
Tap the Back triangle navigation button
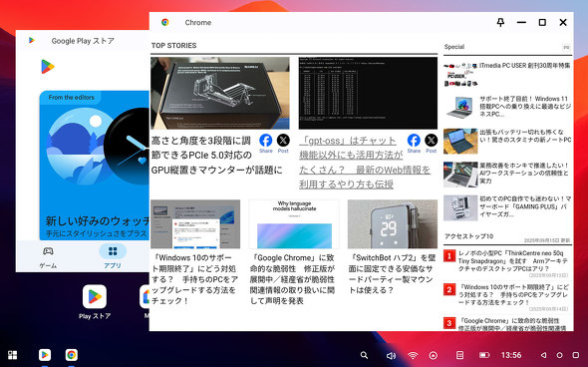543,355
